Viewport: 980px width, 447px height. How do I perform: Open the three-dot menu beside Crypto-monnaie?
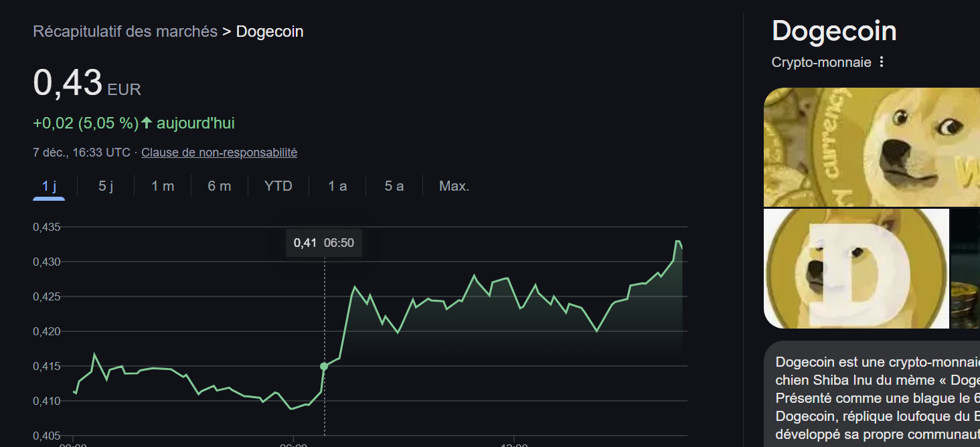point(882,62)
